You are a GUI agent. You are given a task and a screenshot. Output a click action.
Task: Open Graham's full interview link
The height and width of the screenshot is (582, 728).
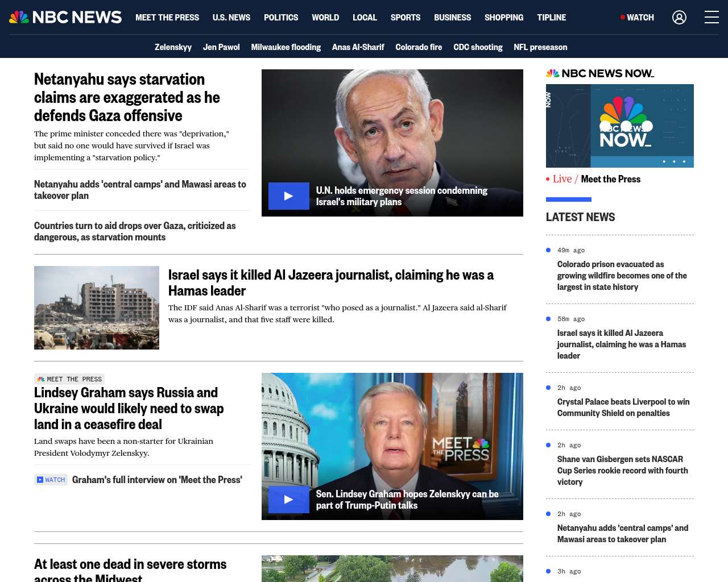[157, 480]
